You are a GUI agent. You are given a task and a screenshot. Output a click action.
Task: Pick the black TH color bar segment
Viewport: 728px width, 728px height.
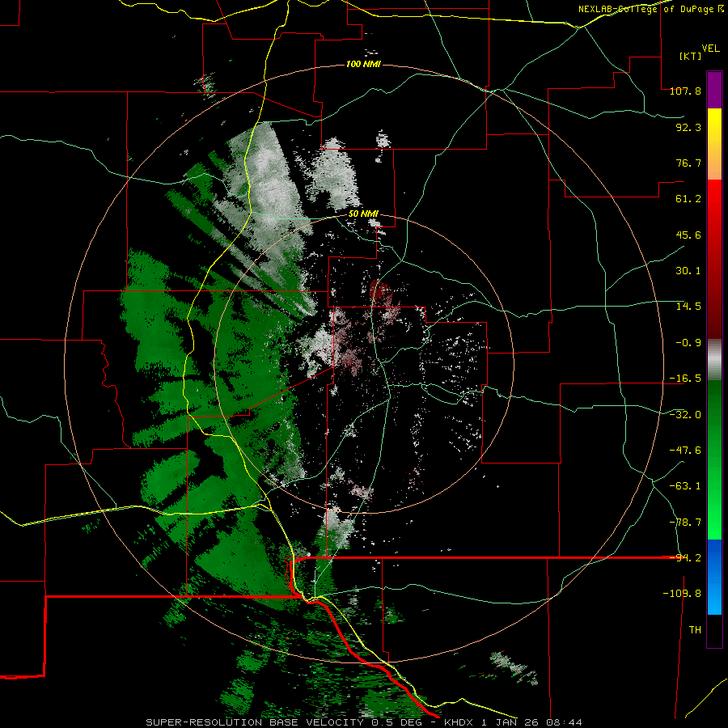714,631
